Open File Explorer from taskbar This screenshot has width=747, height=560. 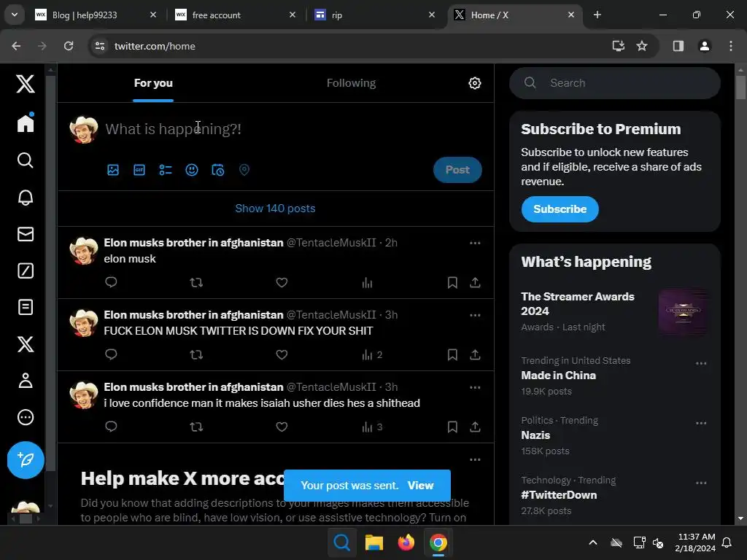[374, 542]
